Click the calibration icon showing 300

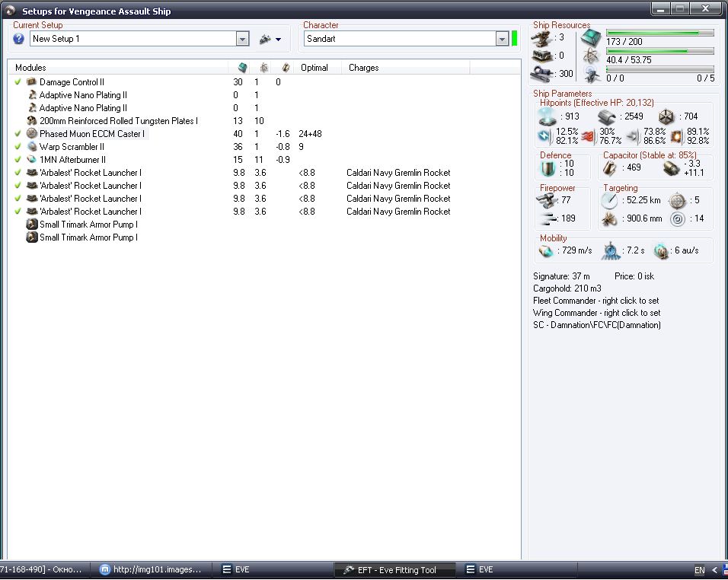click(541, 73)
